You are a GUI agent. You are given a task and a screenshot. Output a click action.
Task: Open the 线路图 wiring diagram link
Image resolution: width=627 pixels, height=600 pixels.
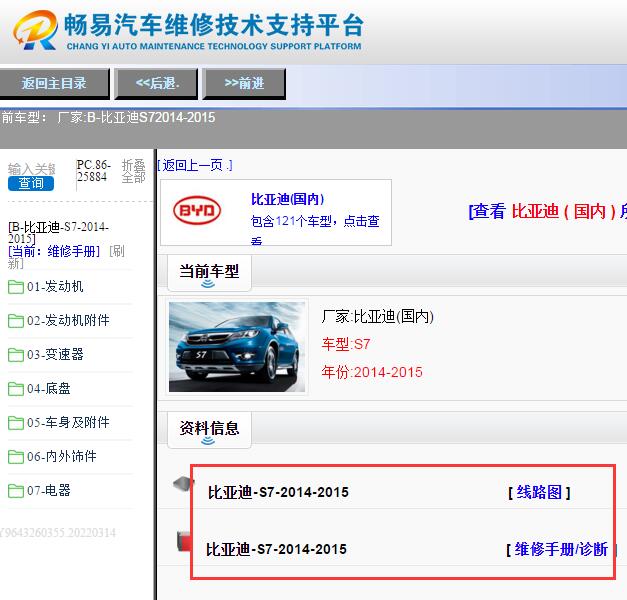(x=539, y=492)
